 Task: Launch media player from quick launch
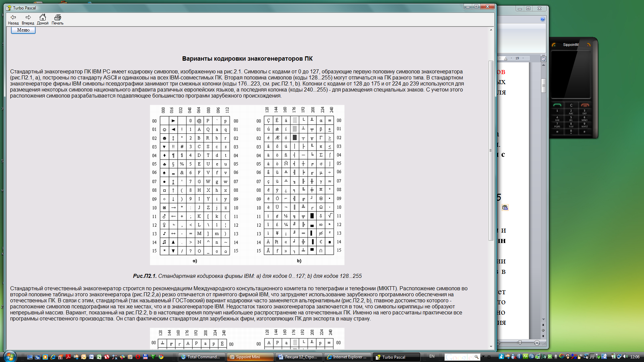[45, 357]
